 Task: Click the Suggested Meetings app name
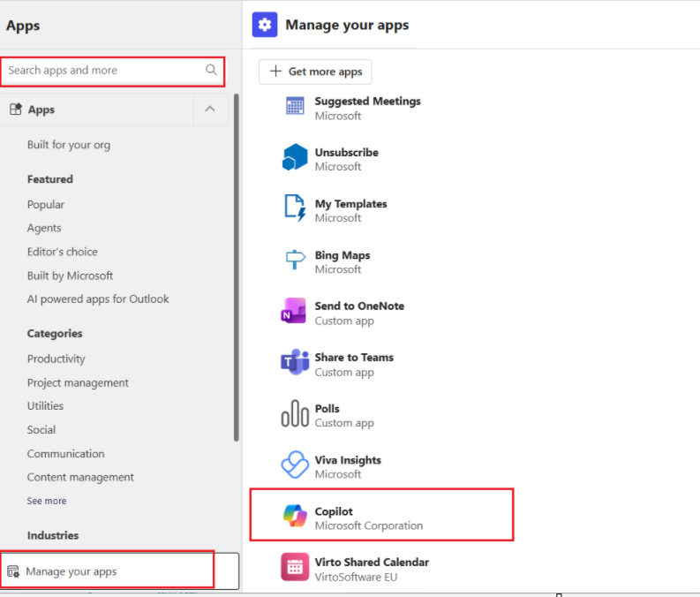(367, 102)
